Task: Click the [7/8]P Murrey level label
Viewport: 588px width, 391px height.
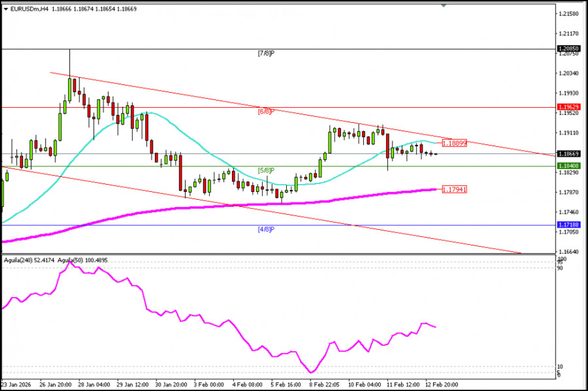Action: coord(267,53)
